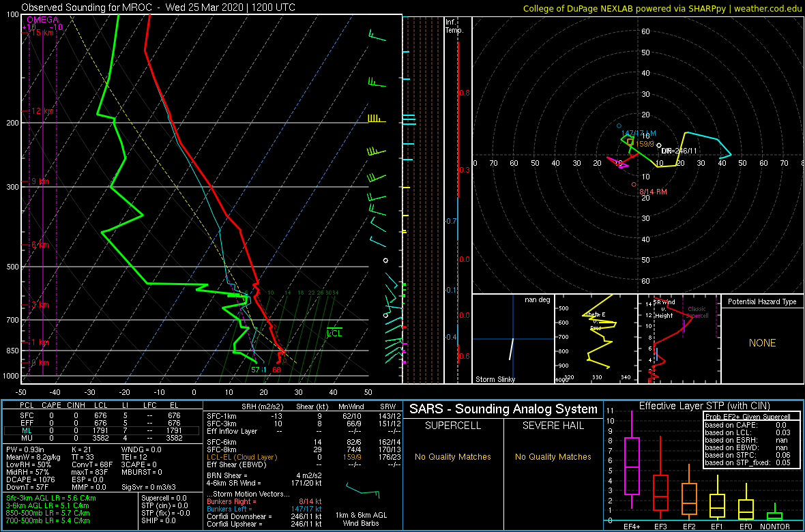
Task: Click the surface temperature value 68
Action: coord(277,369)
